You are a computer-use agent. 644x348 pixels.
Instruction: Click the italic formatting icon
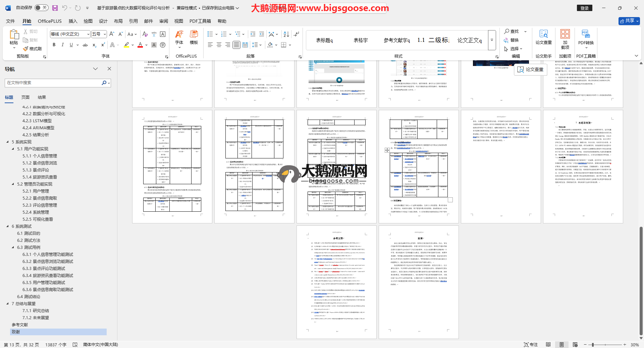pyautogui.click(x=62, y=45)
